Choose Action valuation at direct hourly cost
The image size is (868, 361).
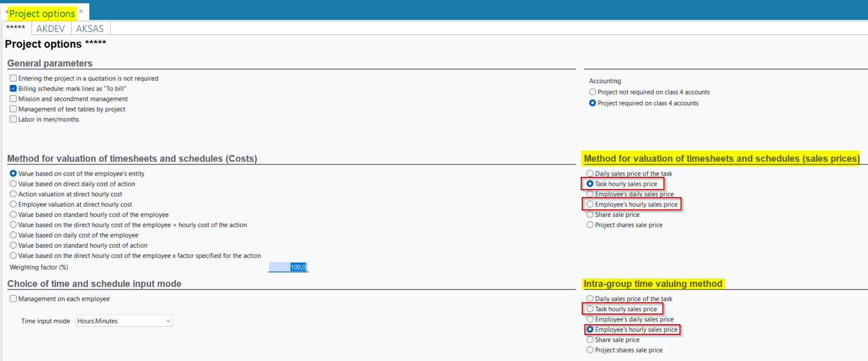click(x=13, y=194)
